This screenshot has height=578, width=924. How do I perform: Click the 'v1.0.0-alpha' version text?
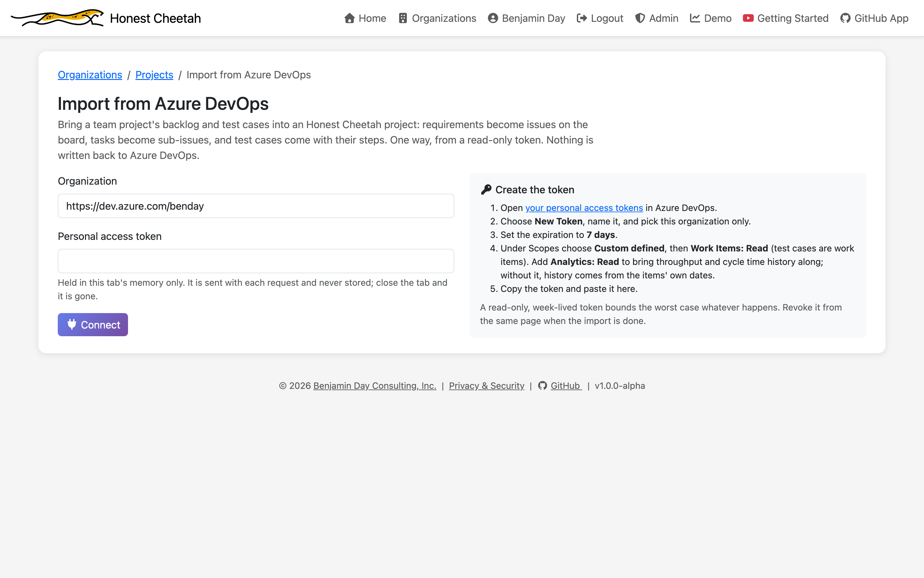(x=620, y=386)
